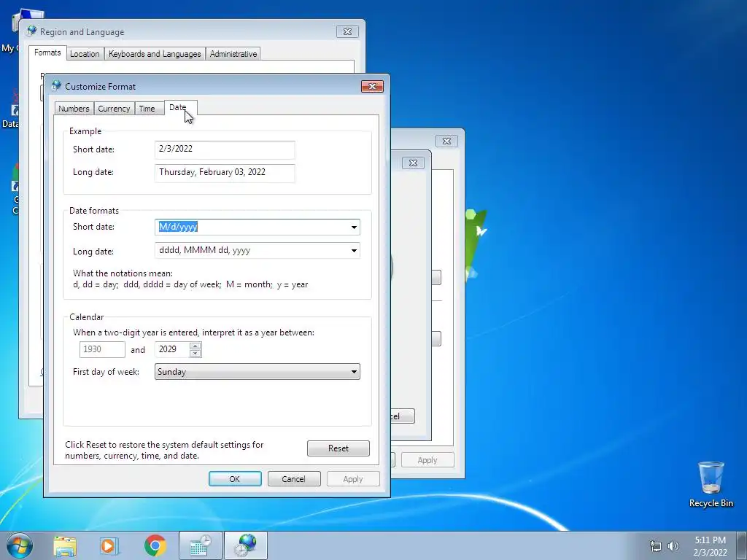747x560 pixels.
Task: Switch to the Currency tab
Action: click(x=114, y=109)
